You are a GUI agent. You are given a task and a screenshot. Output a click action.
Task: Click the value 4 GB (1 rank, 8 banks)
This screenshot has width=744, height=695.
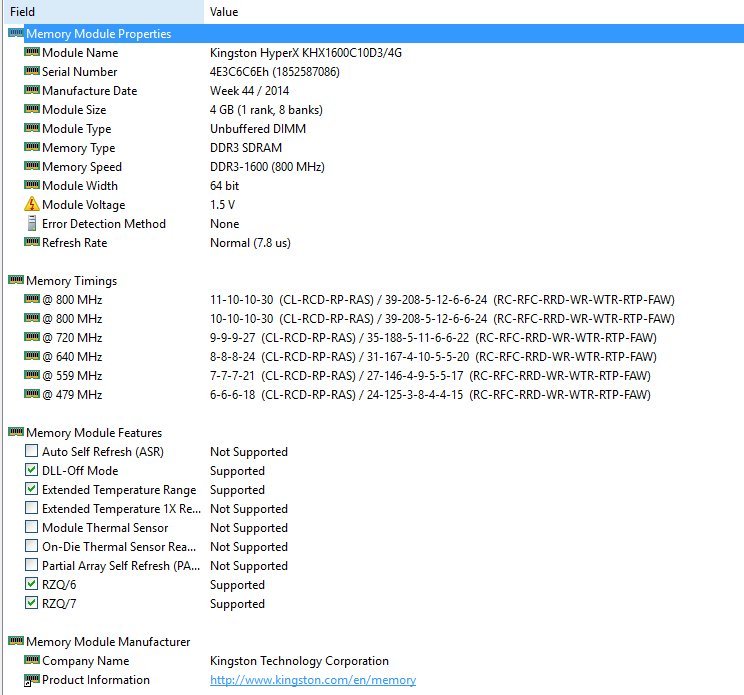[x=266, y=110]
